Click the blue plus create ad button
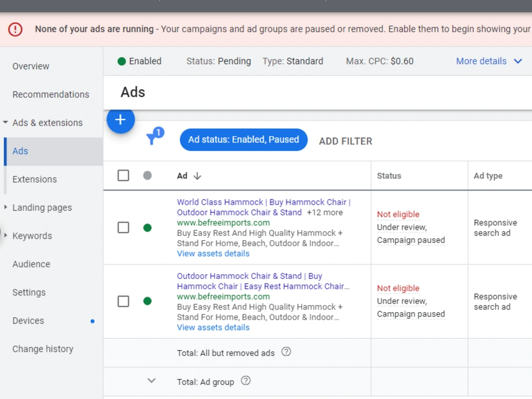 point(120,119)
